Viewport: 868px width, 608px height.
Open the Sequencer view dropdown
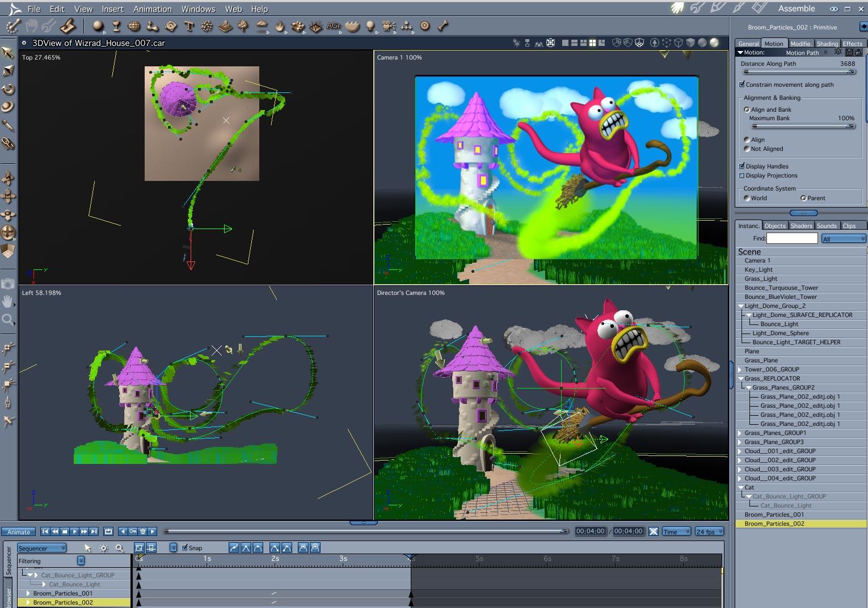(42, 548)
